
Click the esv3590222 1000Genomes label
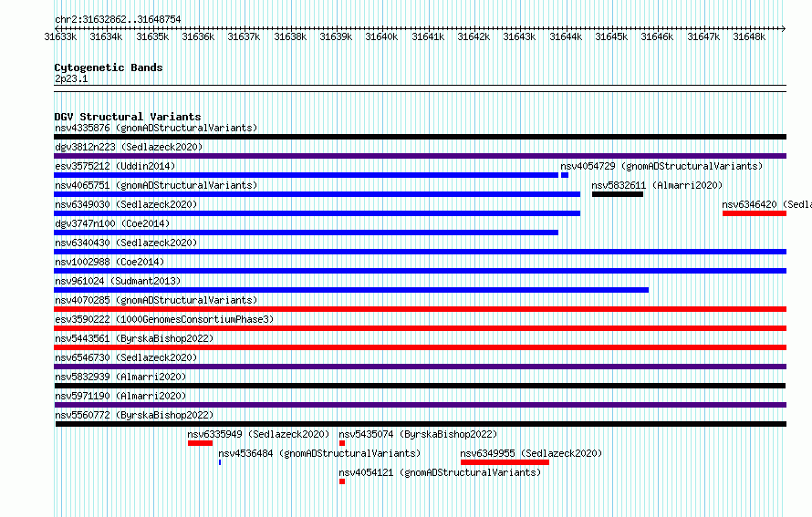pyautogui.click(x=164, y=319)
